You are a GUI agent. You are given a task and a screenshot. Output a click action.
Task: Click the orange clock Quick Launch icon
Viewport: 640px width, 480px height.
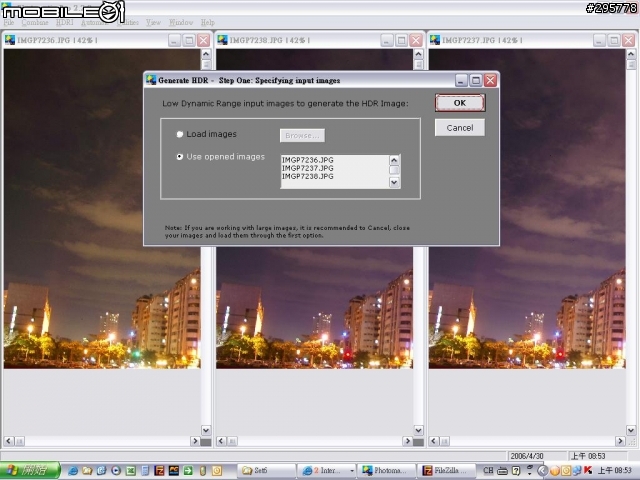[217, 471]
